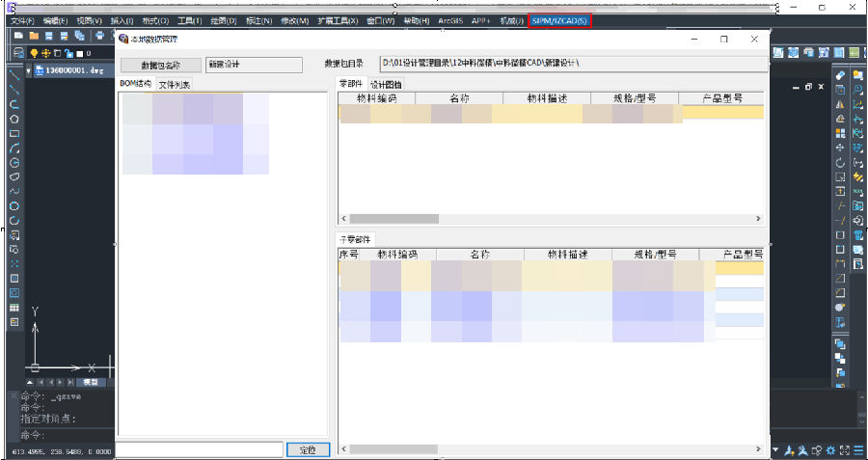
Task: Select the 136000001.dwg drawing entry
Action: (73, 70)
